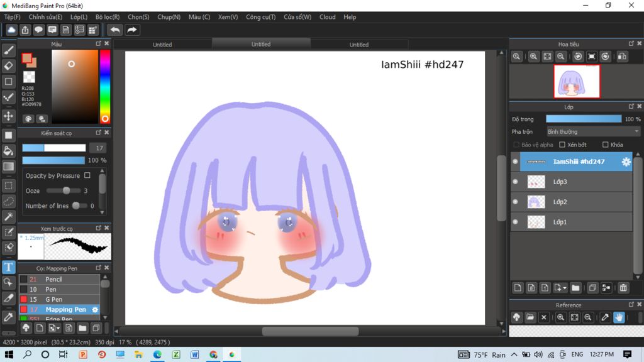The width and height of the screenshot is (644, 362).
Task: Select the Pencil brush
Action: 59,279
